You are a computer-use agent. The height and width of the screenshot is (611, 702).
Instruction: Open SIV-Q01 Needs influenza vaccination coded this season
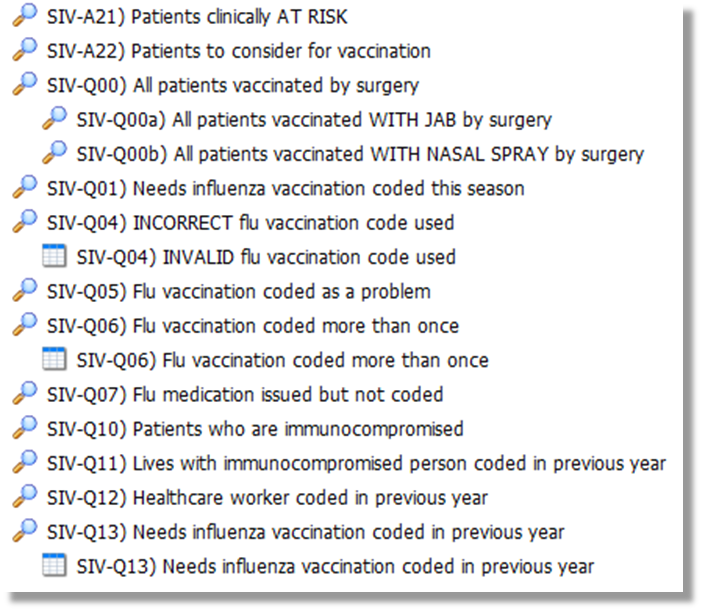pos(286,188)
